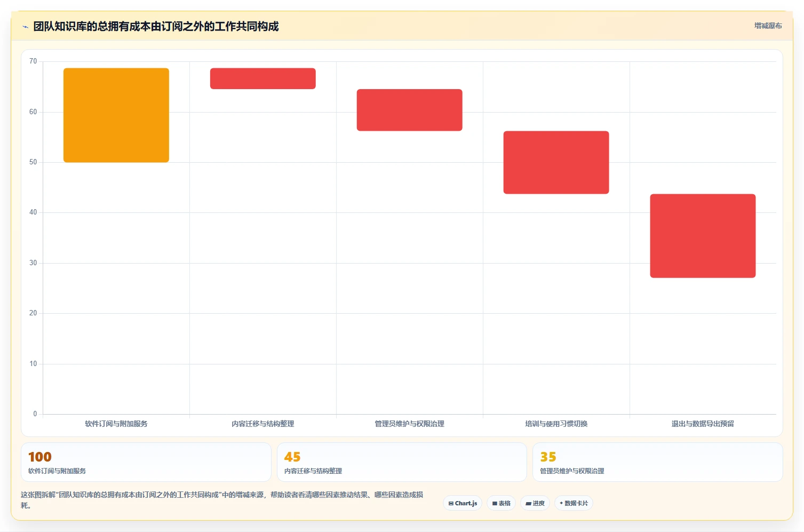Click the Chart.js tag
The height and width of the screenshot is (532, 804).
click(463, 503)
